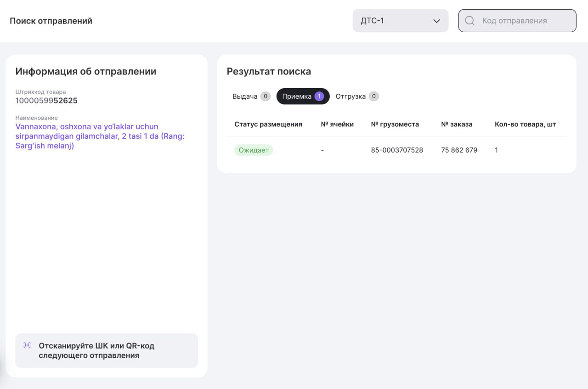Click the product barcode 100005952625
This screenshot has height=389, width=588.
tap(46, 101)
